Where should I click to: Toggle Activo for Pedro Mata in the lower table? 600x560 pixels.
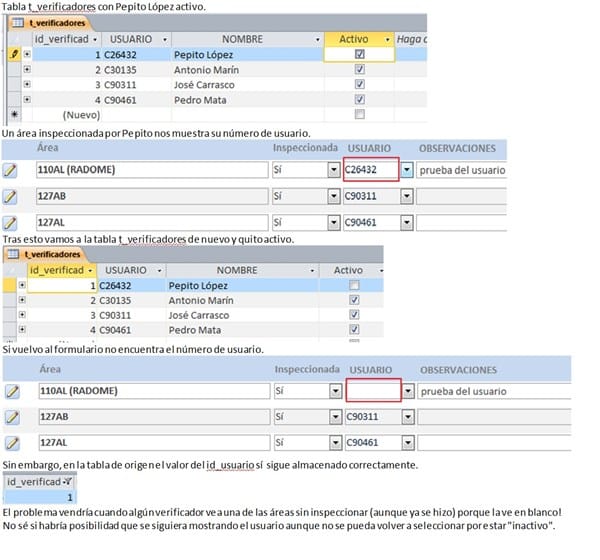354,329
